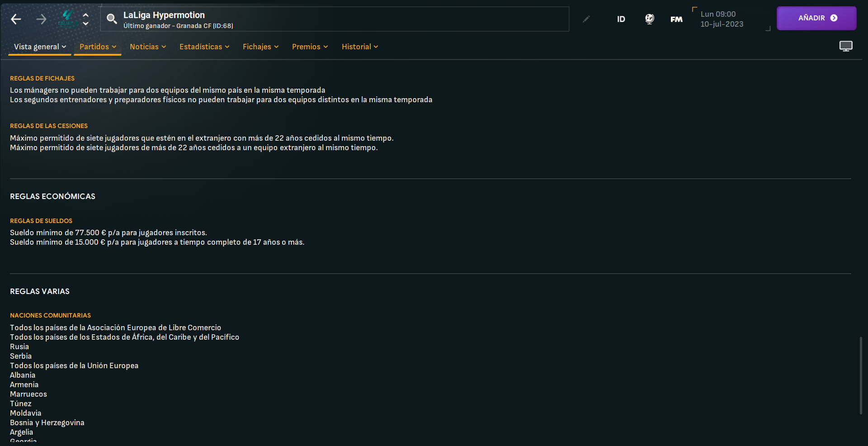This screenshot has height=446, width=868.
Task: Click the pencil edit icon
Action: click(586, 19)
